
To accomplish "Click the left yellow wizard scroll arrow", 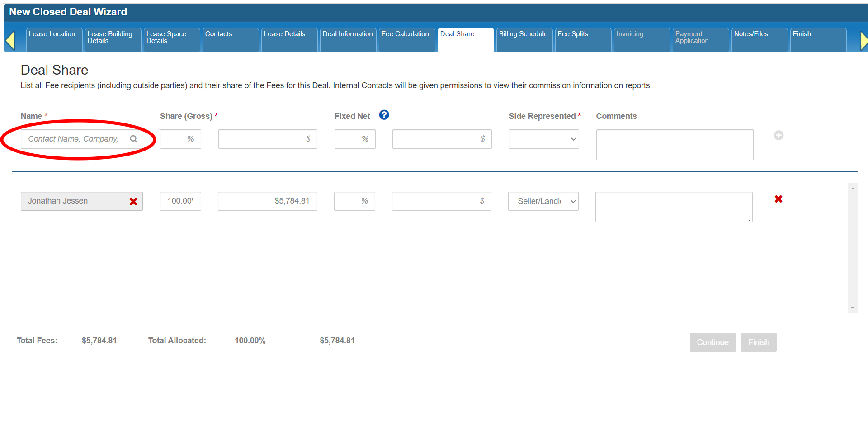I will tap(10, 40).
